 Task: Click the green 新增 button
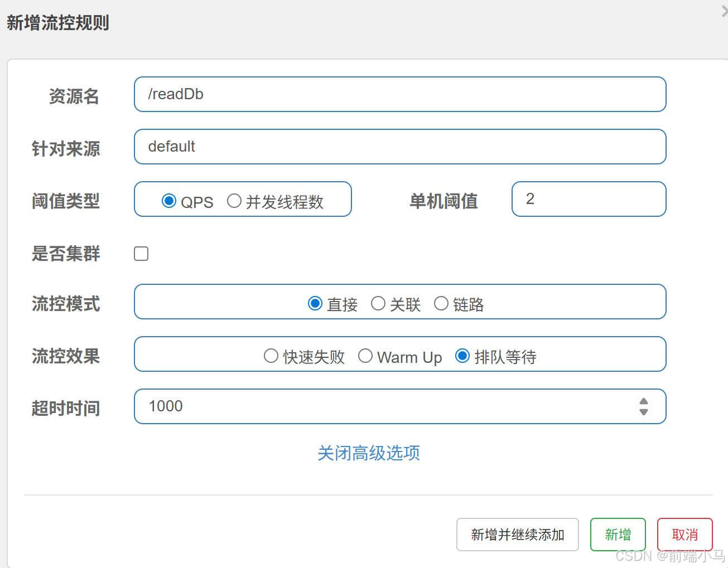618,535
